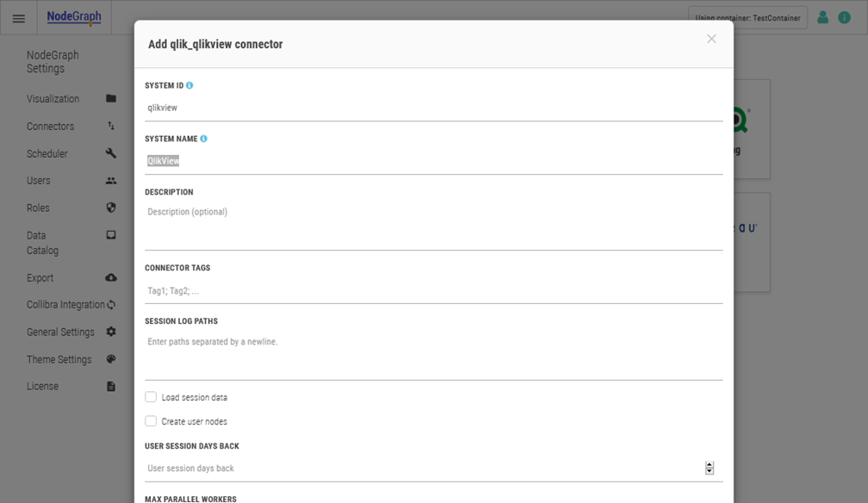Click the NodeGraph Settings heading
This screenshot has height=503, width=868.
coord(53,61)
